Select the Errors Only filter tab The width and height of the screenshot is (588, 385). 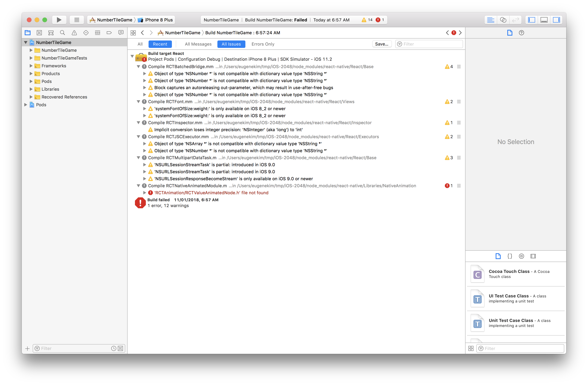pos(263,44)
